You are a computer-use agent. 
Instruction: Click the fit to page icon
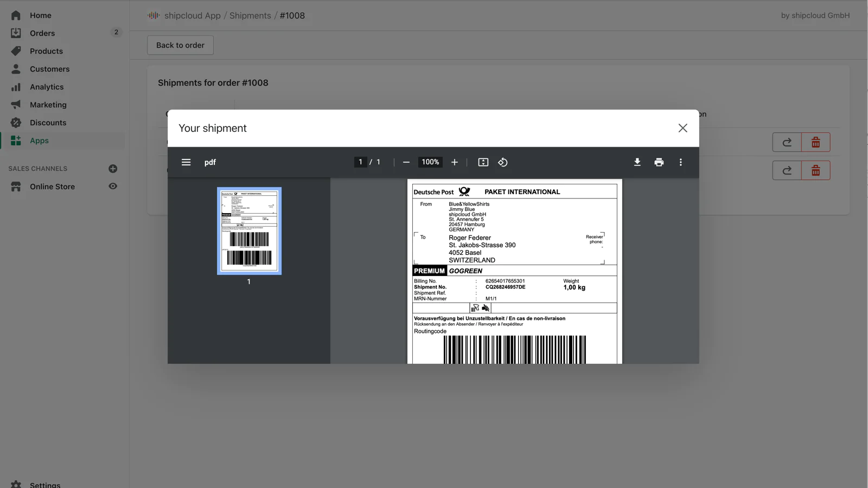click(x=483, y=162)
